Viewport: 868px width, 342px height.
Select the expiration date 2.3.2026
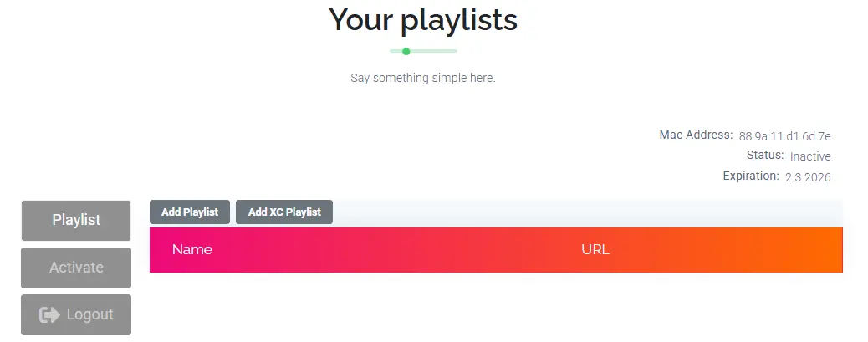pyautogui.click(x=808, y=177)
